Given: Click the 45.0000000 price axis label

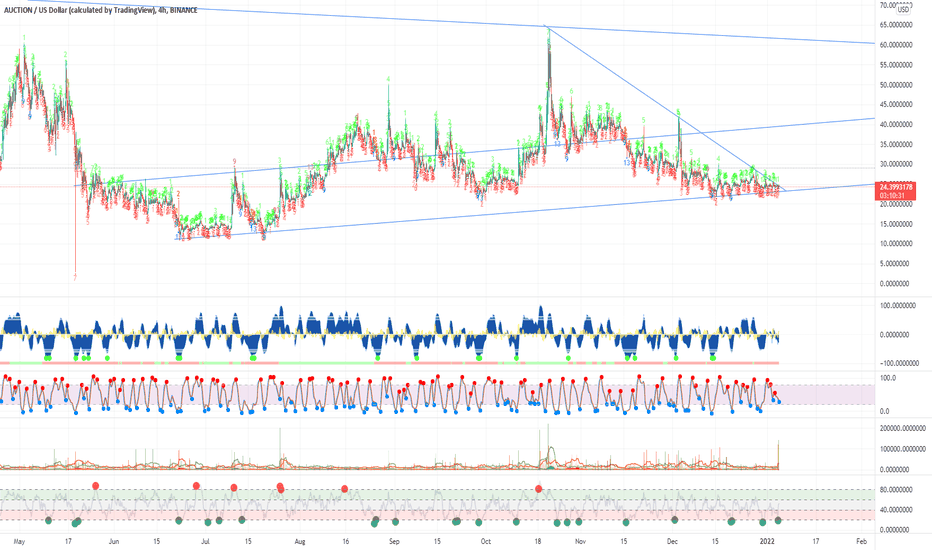Looking at the screenshot, I should coord(896,105).
